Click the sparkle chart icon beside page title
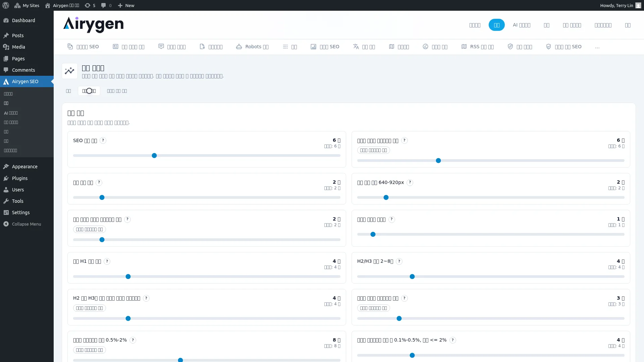This screenshot has height=362, width=644. 70,71
